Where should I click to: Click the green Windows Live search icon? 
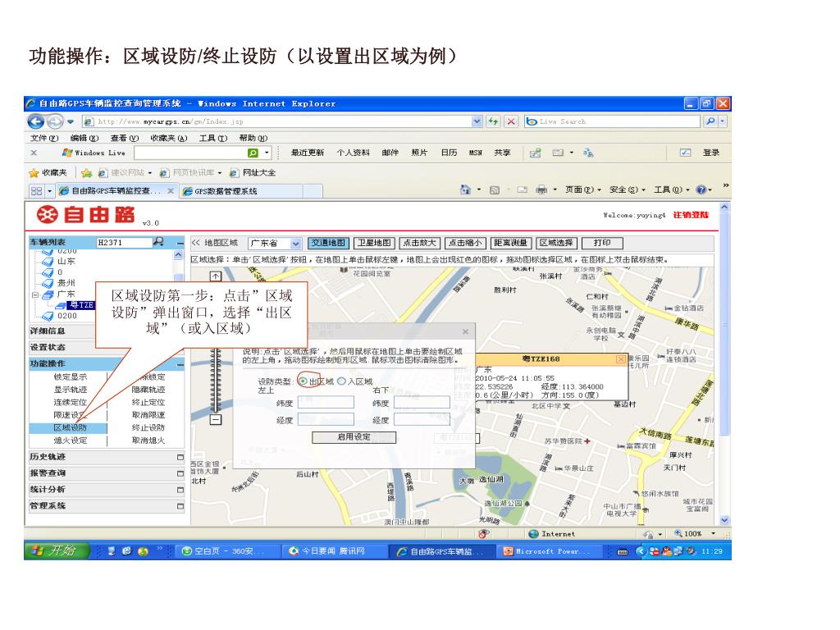click(253, 153)
